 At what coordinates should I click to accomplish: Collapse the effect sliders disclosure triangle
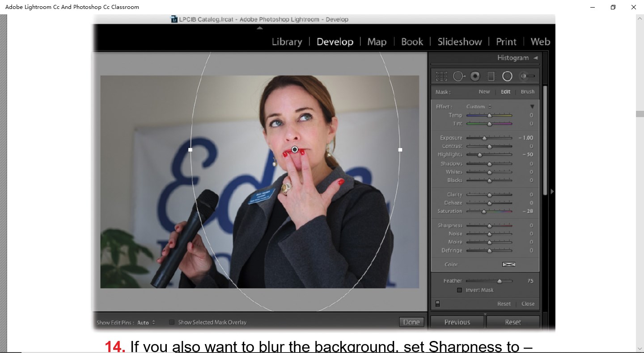[532, 106]
